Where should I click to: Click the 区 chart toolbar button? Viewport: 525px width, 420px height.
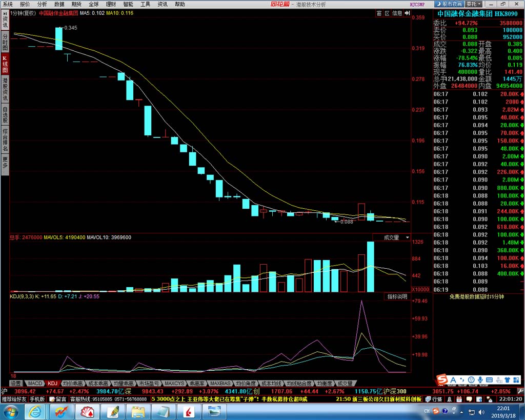pos(387,13)
